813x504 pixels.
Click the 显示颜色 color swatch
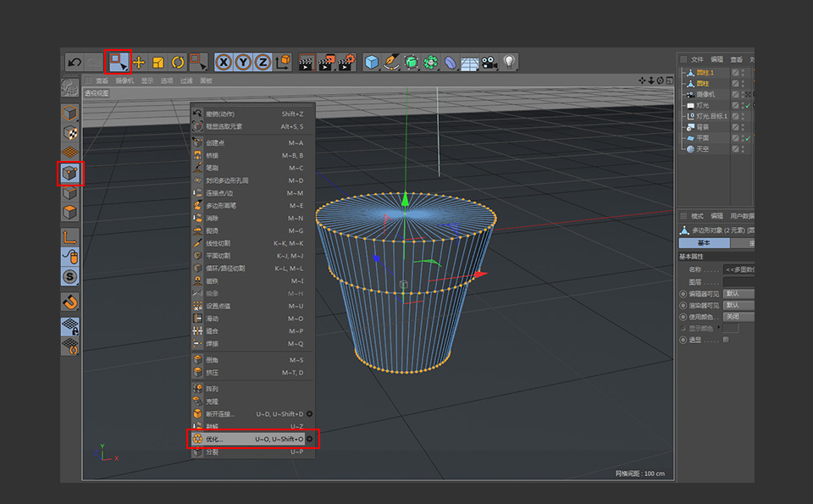point(730,328)
